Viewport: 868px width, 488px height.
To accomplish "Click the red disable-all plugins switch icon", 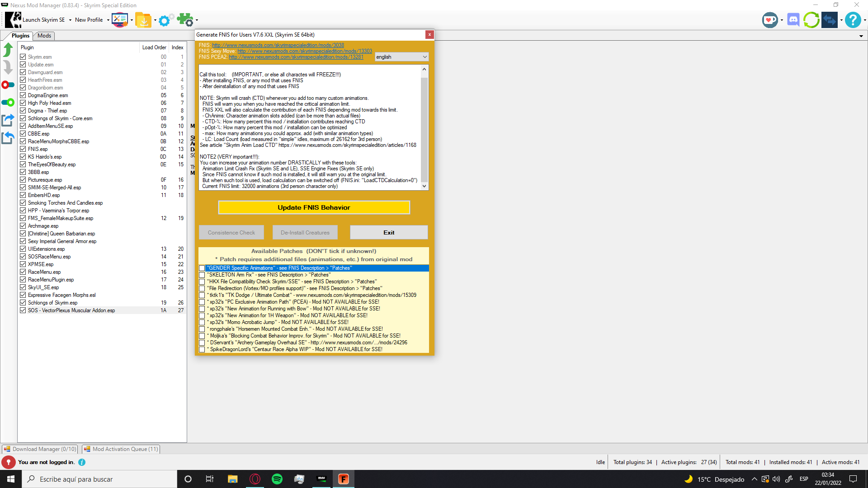I will coord(8,85).
